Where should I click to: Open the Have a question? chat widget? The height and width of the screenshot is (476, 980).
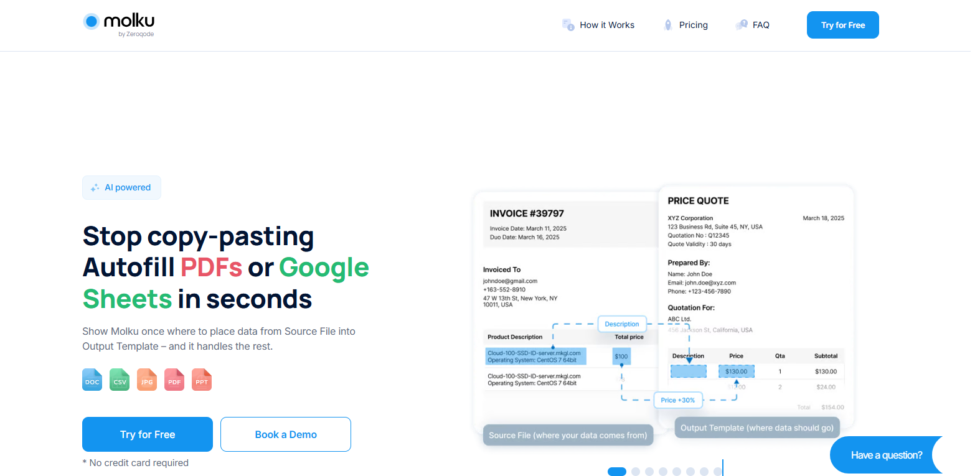click(x=887, y=455)
